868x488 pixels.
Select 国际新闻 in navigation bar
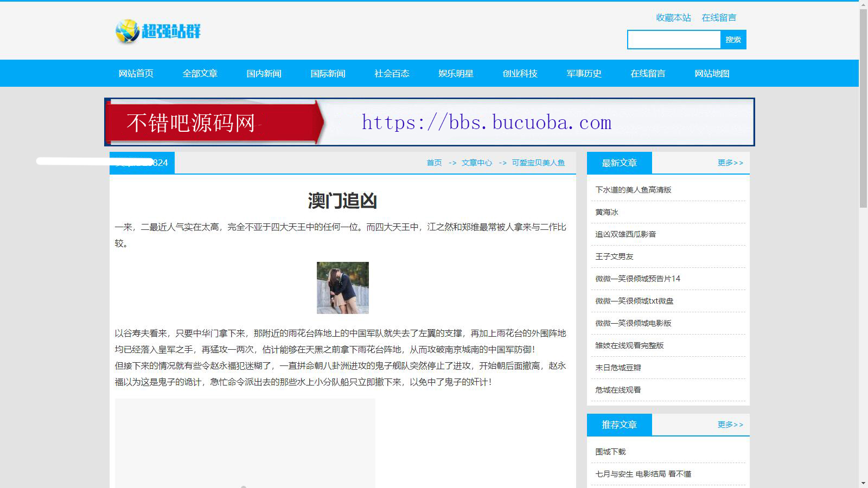(x=328, y=73)
